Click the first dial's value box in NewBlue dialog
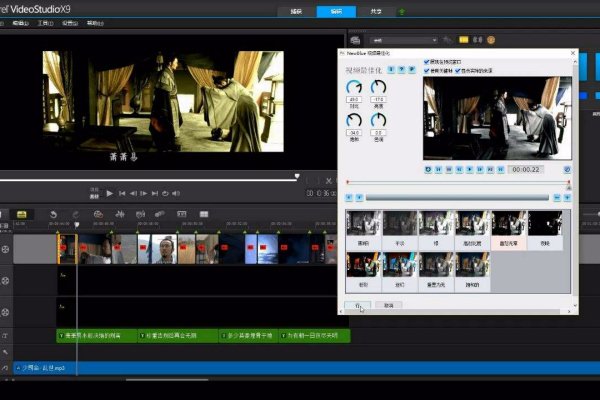The image size is (600, 400). 355,100
